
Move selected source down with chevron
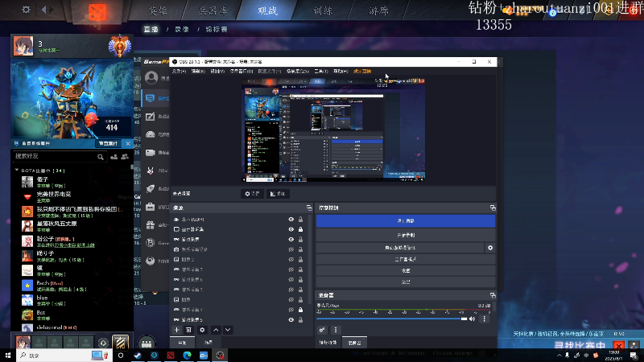pyautogui.click(x=228, y=330)
